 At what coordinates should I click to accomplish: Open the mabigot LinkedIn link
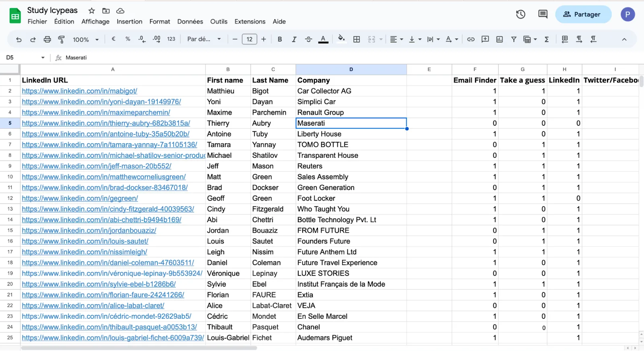click(79, 91)
